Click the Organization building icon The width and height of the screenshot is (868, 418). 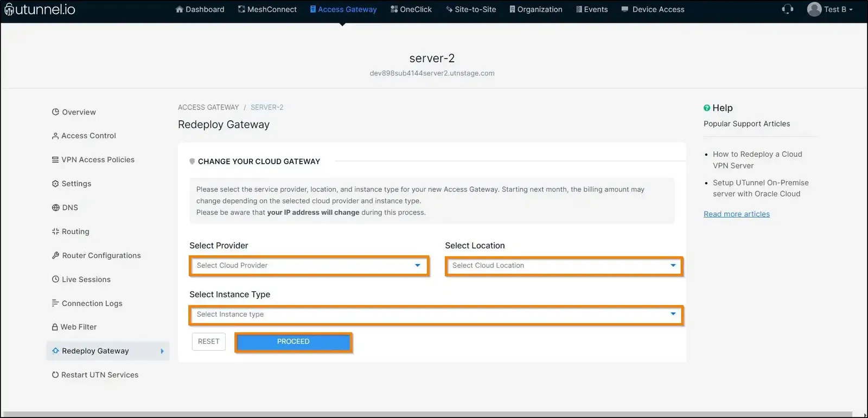(x=512, y=9)
